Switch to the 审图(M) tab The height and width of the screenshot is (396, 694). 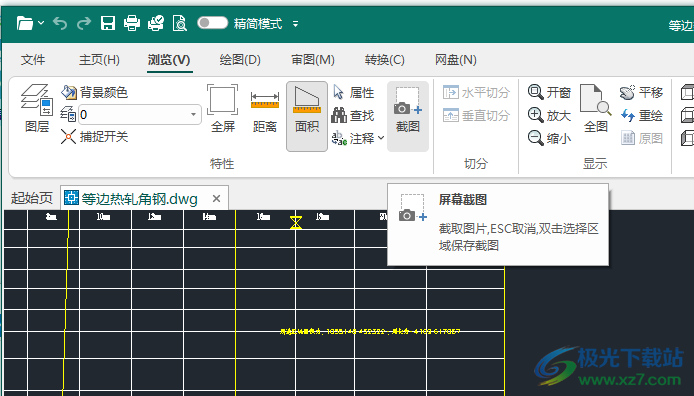(x=312, y=60)
